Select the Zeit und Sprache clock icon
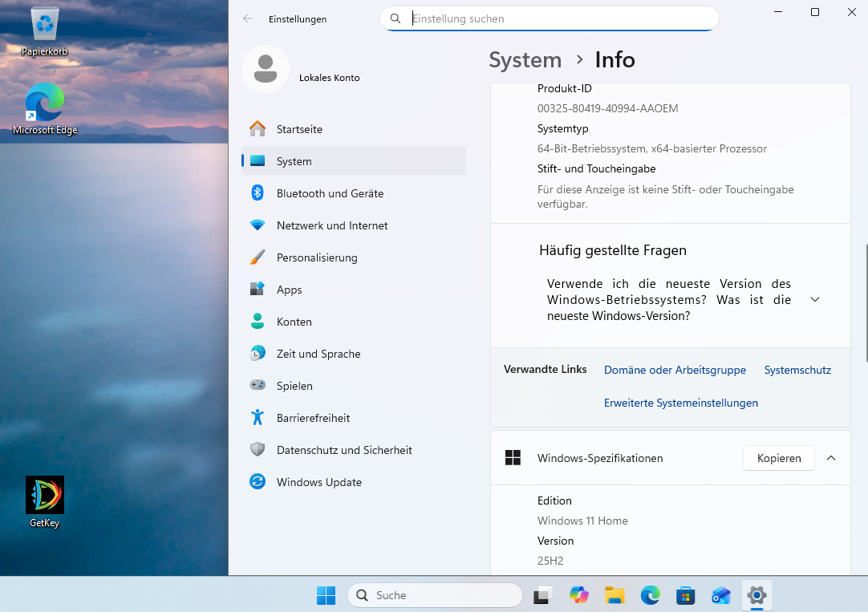868x612 pixels. coord(258,354)
